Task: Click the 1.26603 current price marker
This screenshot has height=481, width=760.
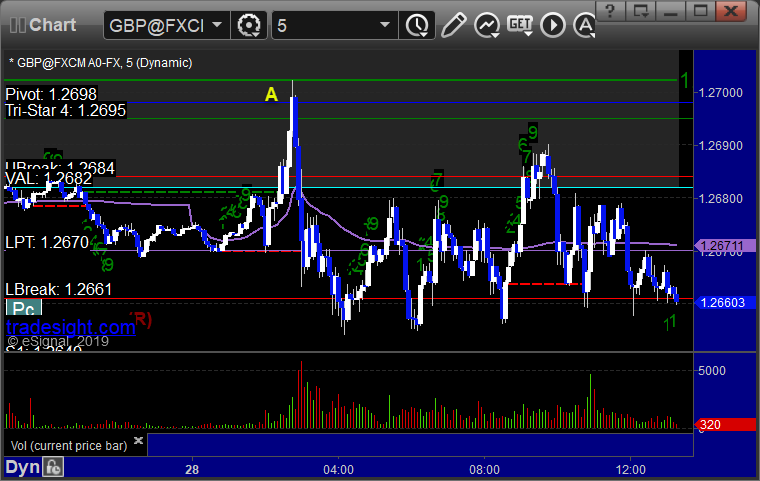Action: pos(725,303)
